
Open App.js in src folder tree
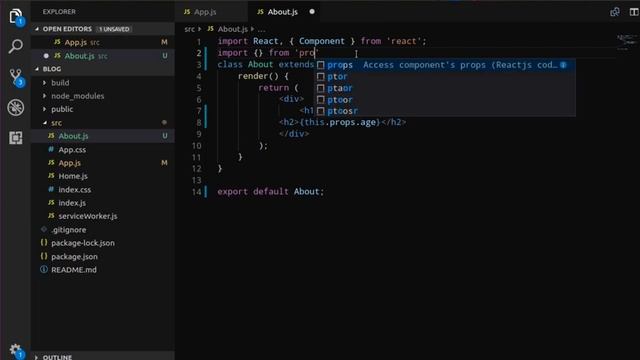tap(103, 163)
